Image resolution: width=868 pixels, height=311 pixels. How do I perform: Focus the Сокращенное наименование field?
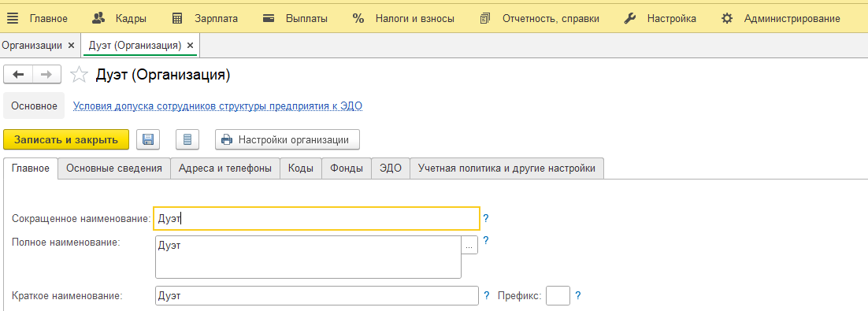point(317,219)
